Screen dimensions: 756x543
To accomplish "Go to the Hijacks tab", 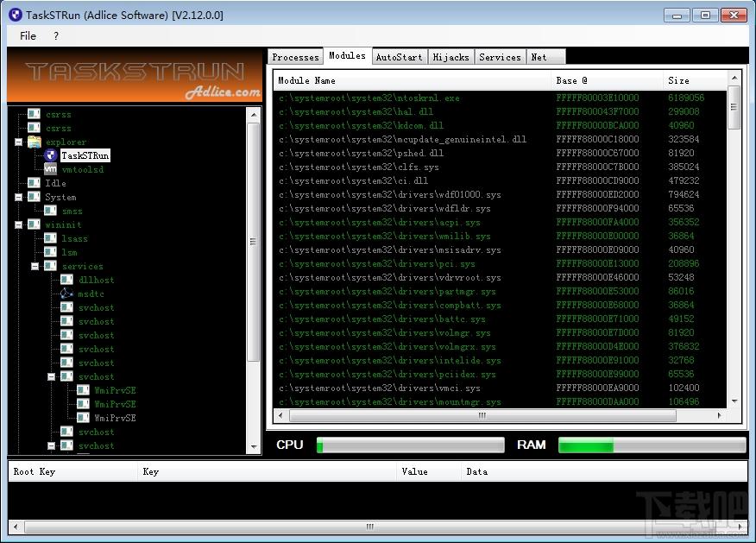I will [450, 57].
